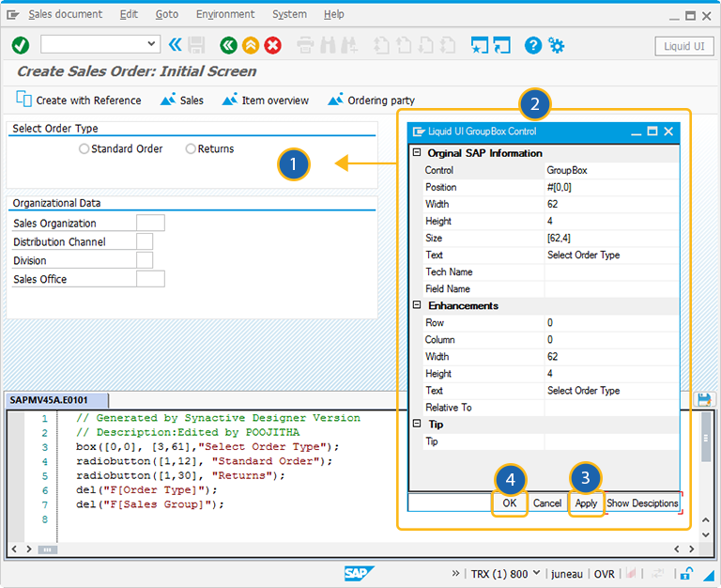The image size is (721, 588).
Task: Click the Relative To value field
Action: [x=611, y=407]
